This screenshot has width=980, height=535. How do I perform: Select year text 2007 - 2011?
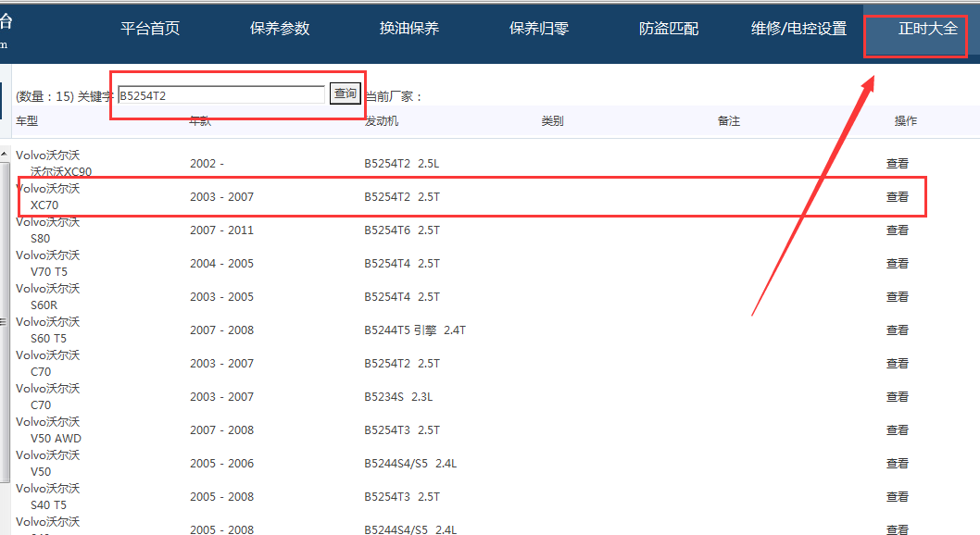pyautogui.click(x=222, y=230)
